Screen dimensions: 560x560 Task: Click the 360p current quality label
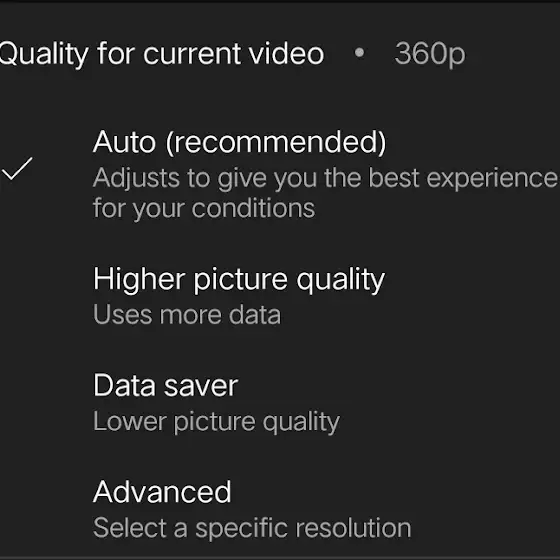click(430, 54)
